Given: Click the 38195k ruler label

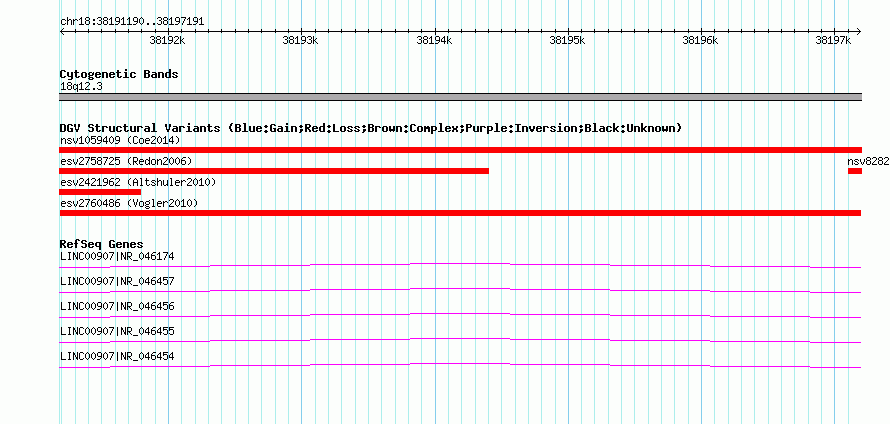Looking at the screenshot, I should [568, 40].
